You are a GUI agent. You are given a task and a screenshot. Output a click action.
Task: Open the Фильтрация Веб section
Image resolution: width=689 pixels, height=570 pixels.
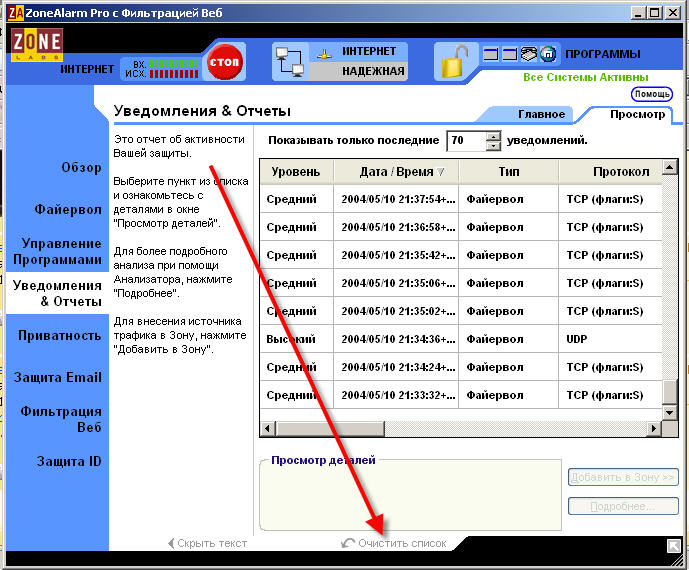pos(61,419)
